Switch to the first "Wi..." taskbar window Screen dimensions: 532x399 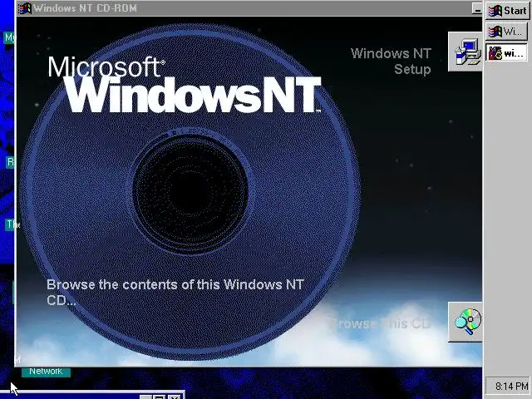(x=506, y=32)
